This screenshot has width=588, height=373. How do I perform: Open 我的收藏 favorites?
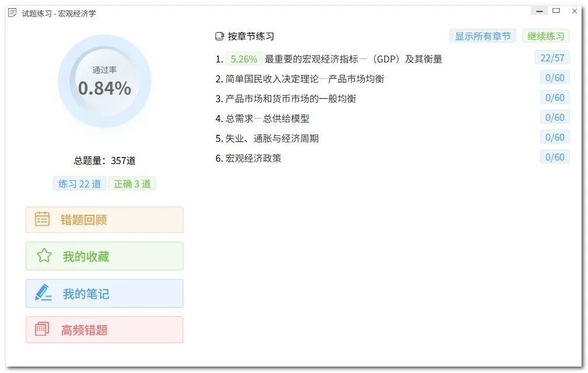click(104, 256)
